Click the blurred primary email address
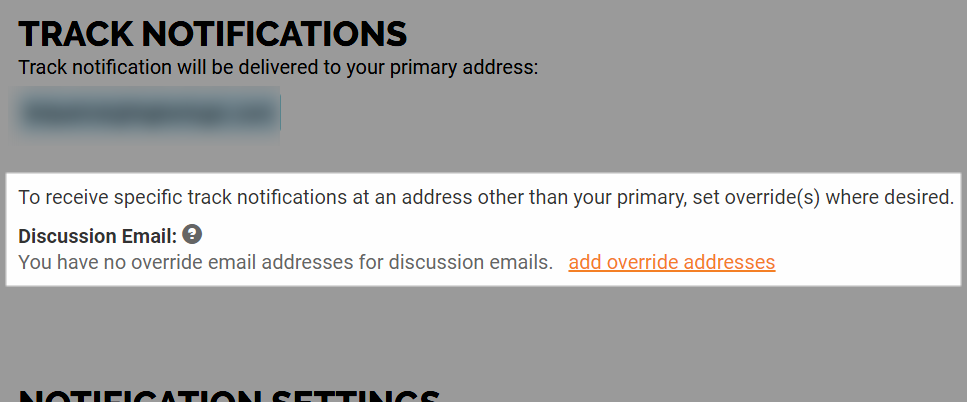The height and width of the screenshot is (402, 967). 148,114
